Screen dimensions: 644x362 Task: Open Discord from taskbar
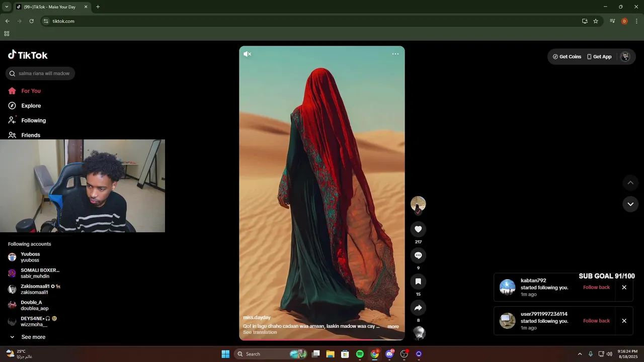[x=389, y=354]
